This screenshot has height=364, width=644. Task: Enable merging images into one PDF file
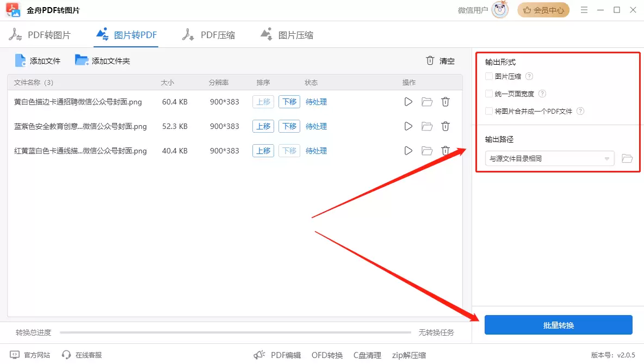(x=488, y=111)
